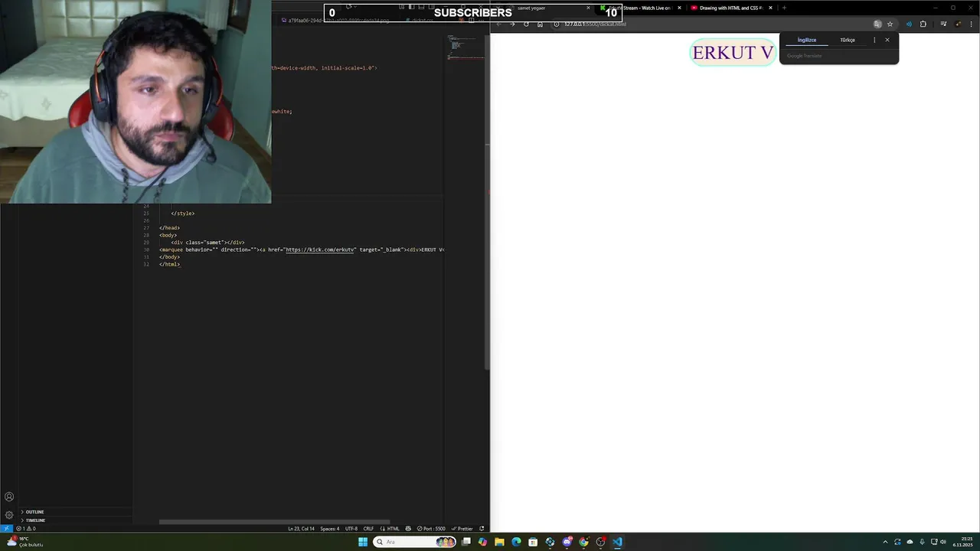Click the kick.com/erkutv link in the code
This screenshot has width=980, height=551.
(320, 249)
